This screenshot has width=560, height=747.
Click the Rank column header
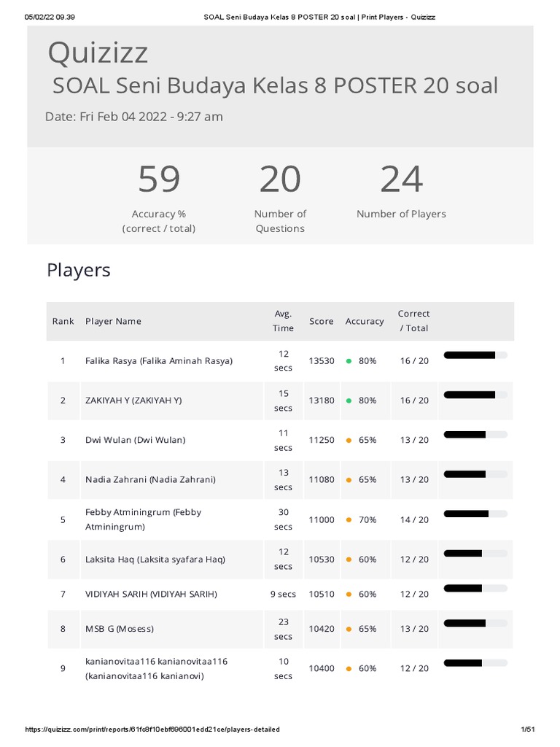(x=63, y=321)
